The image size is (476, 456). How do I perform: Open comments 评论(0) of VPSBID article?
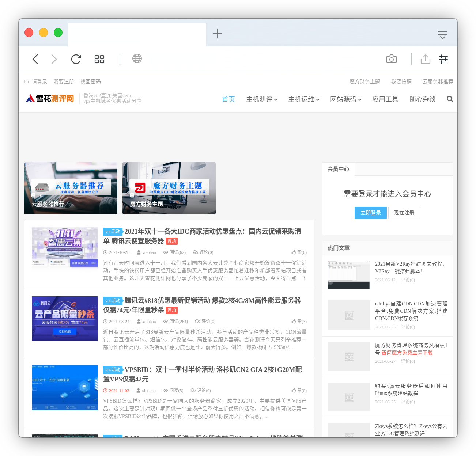201,391
